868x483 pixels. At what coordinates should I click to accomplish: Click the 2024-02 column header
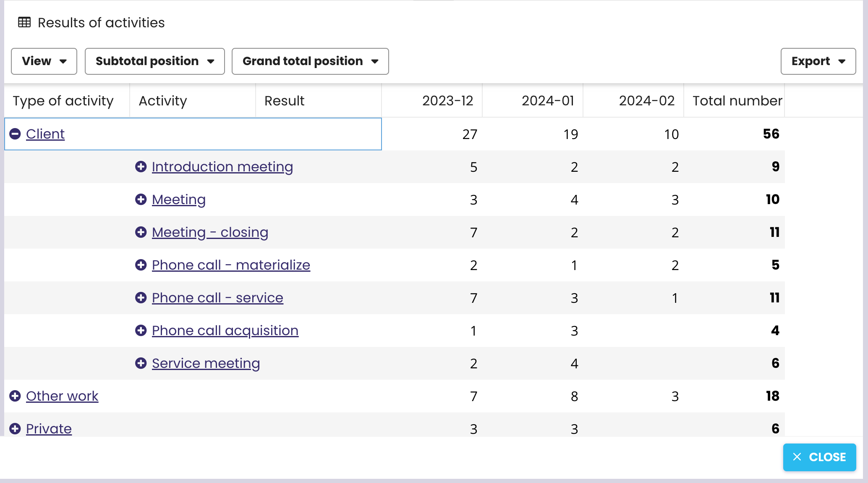(634, 101)
